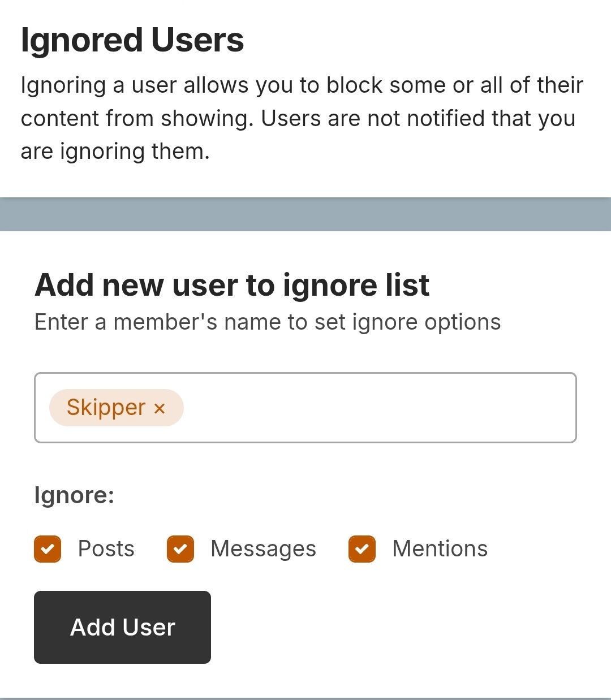Click the Posts checkbox label text

click(x=106, y=549)
